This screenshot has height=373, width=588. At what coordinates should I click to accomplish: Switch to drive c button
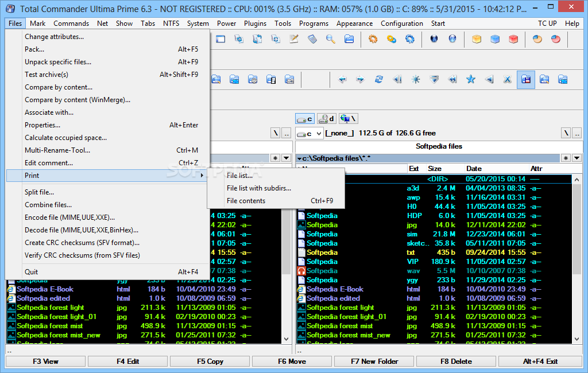[x=305, y=119]
